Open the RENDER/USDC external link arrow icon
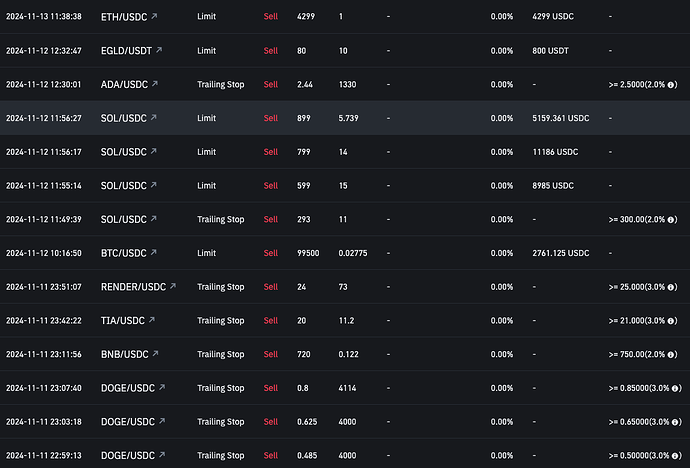Screen dimensions: 690x468 point(172,286)
